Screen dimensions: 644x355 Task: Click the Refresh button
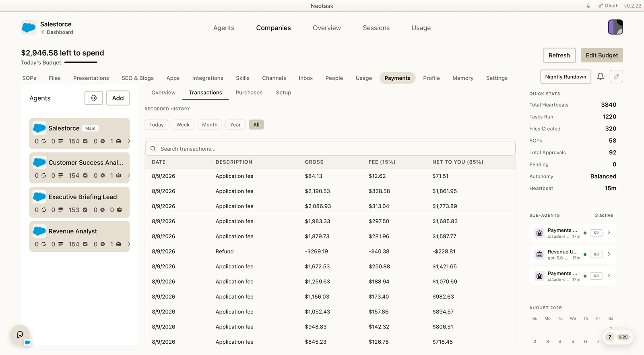click(559, 55)
